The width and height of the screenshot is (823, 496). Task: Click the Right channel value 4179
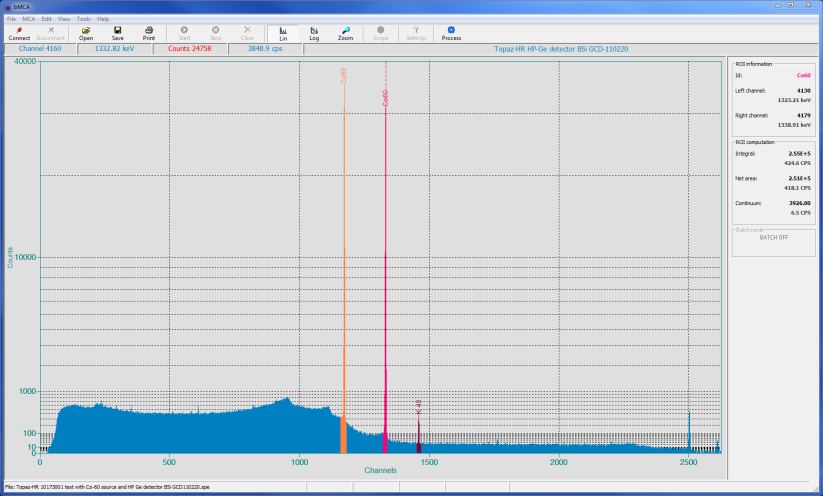(x=804, y=115)
